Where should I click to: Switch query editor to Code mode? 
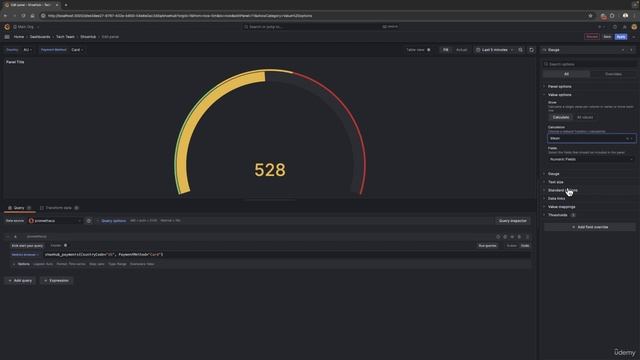pyautogui.click(x=525, y=246)
